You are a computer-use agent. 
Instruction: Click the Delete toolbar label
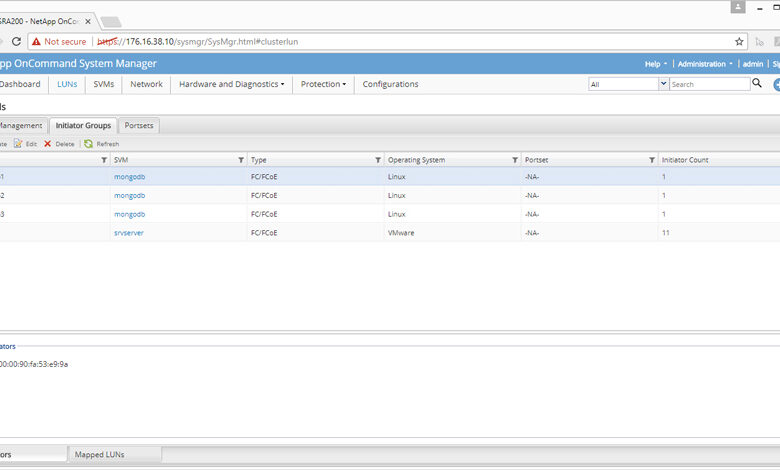point(65,144)
